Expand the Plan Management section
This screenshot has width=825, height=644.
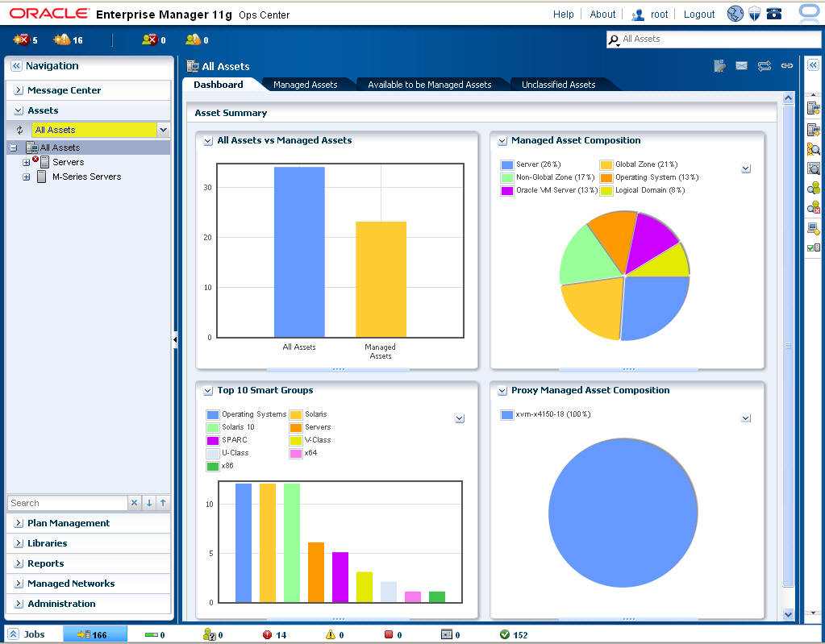click(x=19, y=523)
